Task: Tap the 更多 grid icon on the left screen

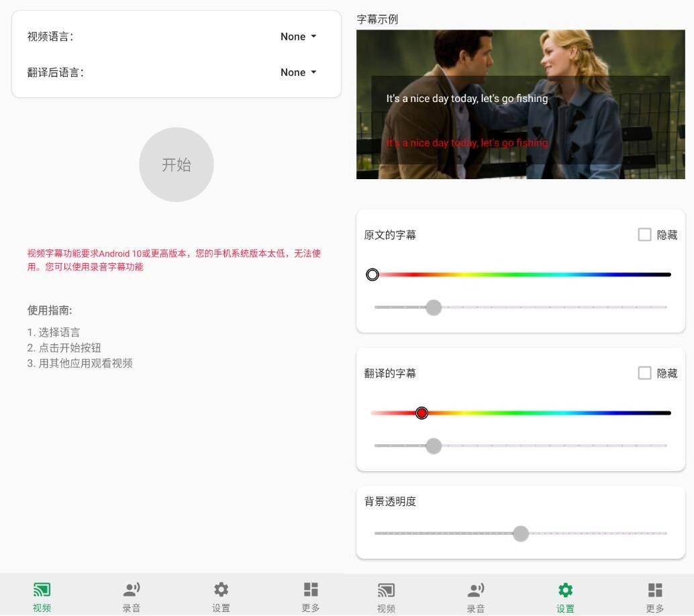Action: point(311,591)
